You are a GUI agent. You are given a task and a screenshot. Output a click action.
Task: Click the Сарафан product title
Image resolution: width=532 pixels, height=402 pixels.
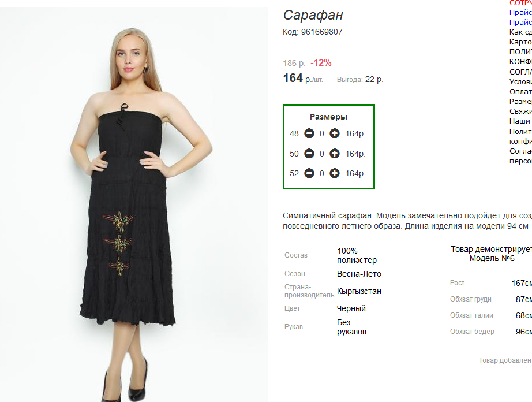[x=313, y=15]
